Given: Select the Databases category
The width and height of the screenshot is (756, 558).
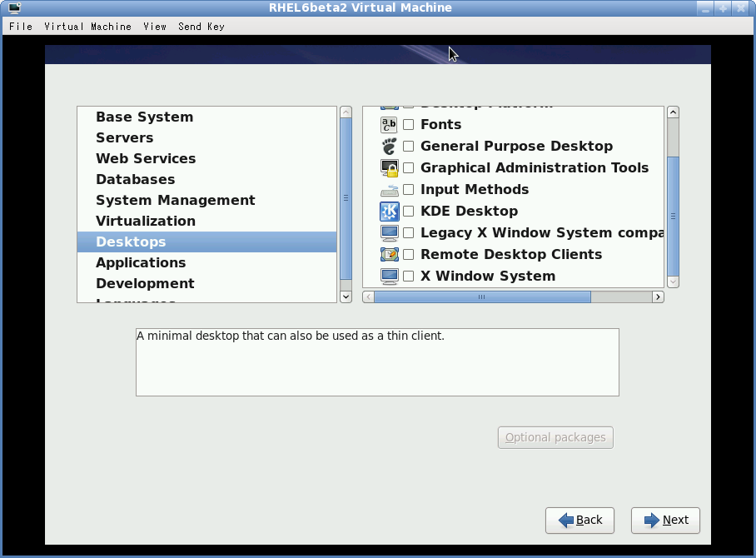Looking at the screenshot, I should click(x=206, y=179).
